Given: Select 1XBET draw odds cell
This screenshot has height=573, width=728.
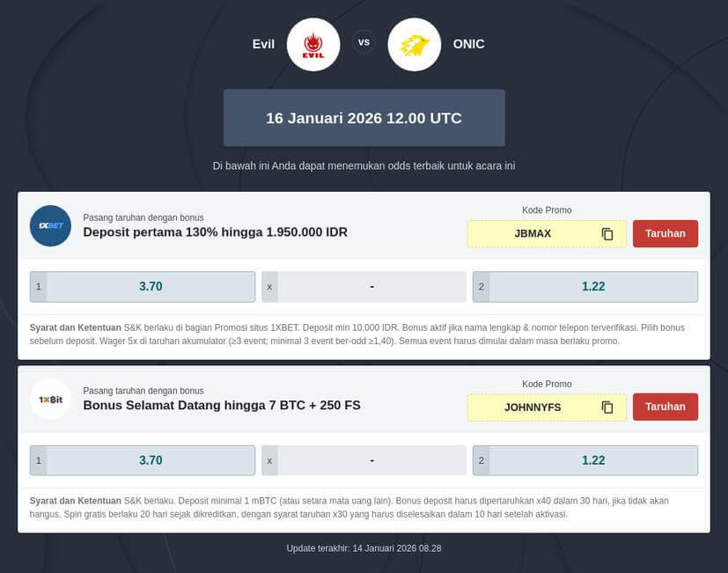Looking at the screenshot, I should pos(364,287).
